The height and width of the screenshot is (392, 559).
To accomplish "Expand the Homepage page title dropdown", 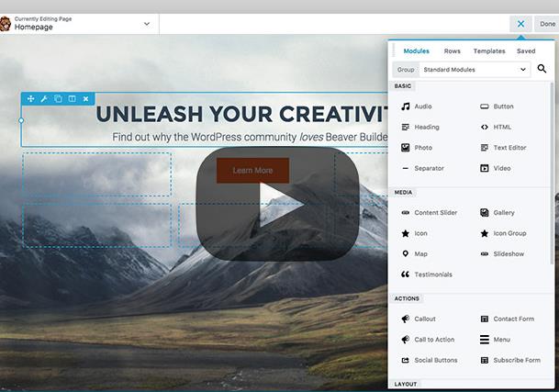I will [x=147, y=24].
